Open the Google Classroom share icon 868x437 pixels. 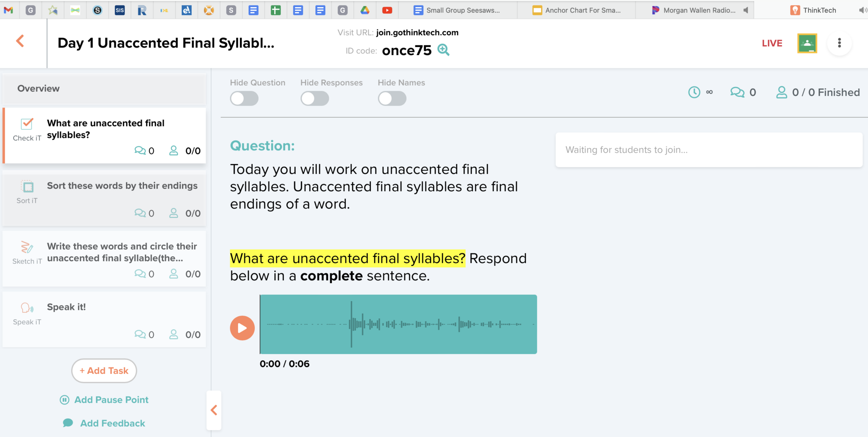point(807,43)
